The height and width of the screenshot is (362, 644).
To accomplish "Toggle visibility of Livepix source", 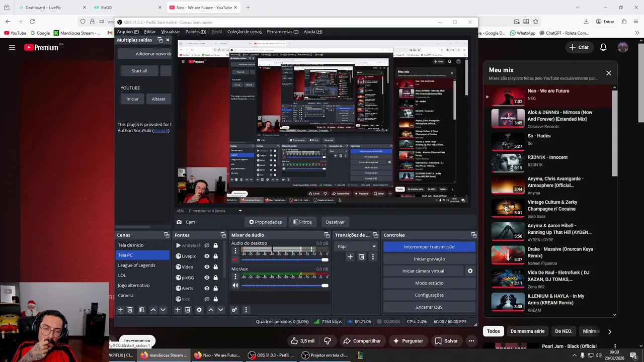I will point(207,256).
